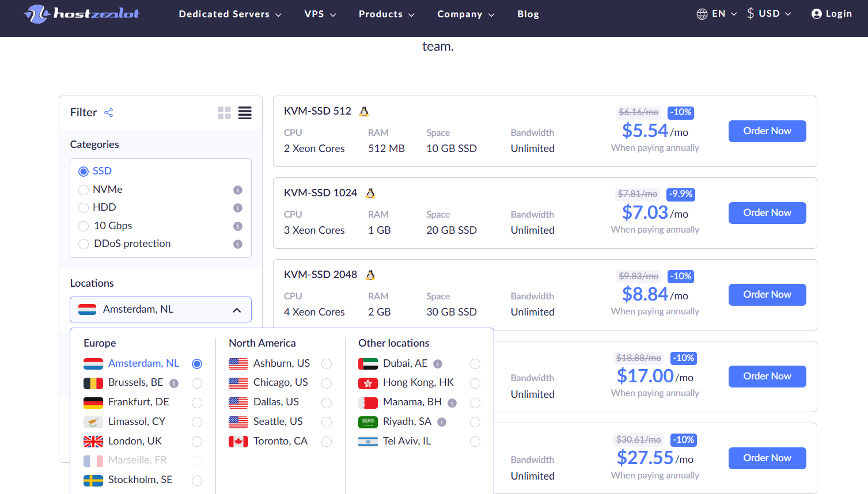The width and height of the screenshot is (868, 494).
Task: Order the KVM-SSD 1024 plan
Action: pos(767,213)
